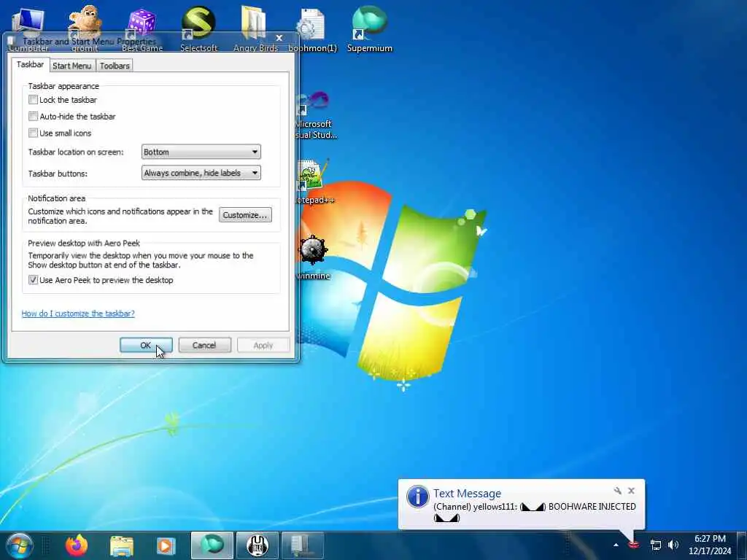
Task: Open How do I customize the taskbar link
Action: (78, 314)
